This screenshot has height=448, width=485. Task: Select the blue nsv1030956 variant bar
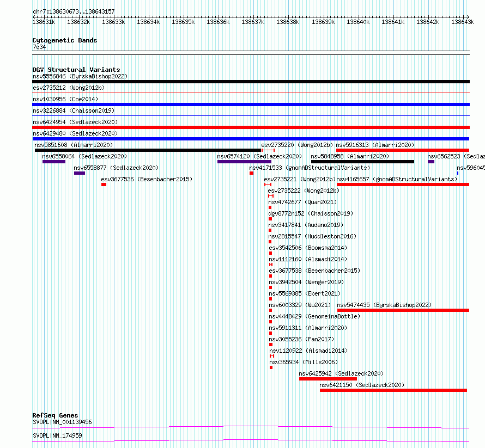(251, 105)
